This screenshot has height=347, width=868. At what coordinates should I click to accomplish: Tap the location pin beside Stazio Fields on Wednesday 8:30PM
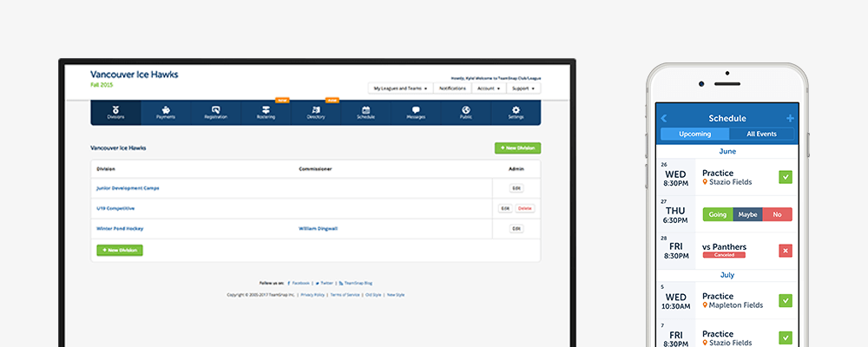(705, 182)
